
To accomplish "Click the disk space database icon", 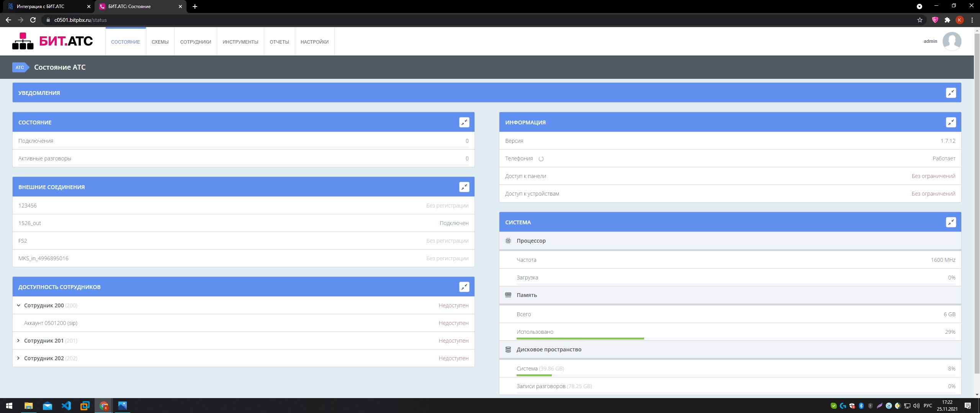I will point(508,349).
